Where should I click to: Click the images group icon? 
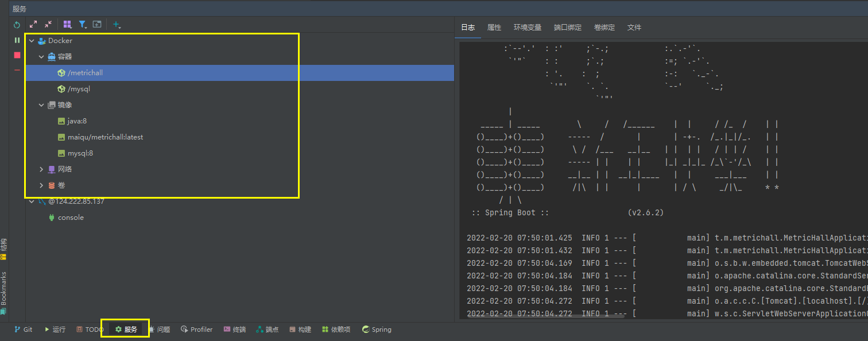click(x=52, y=105)
